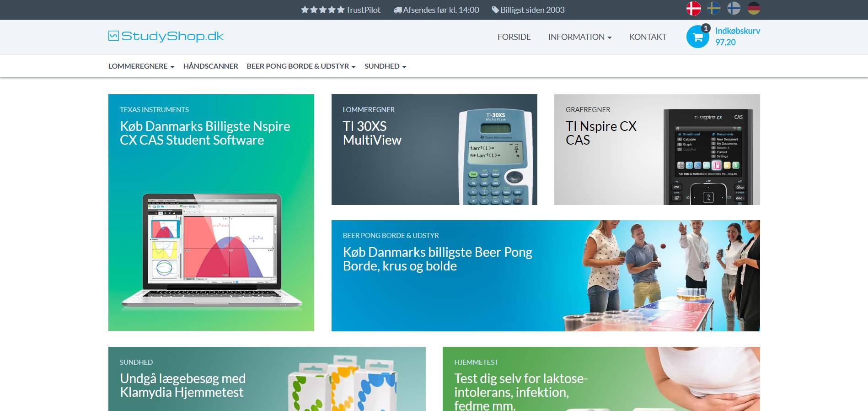
Task: Expand the Information dropdown menu
Action: click(x=579, y=37)
